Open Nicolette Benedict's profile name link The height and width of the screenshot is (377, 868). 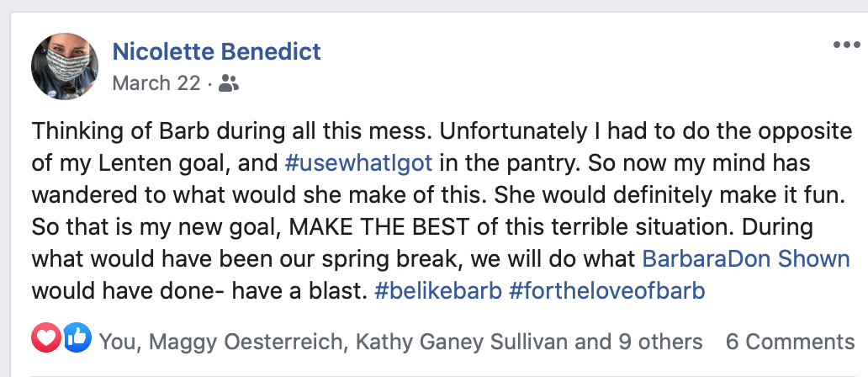(x=217, y=51)
